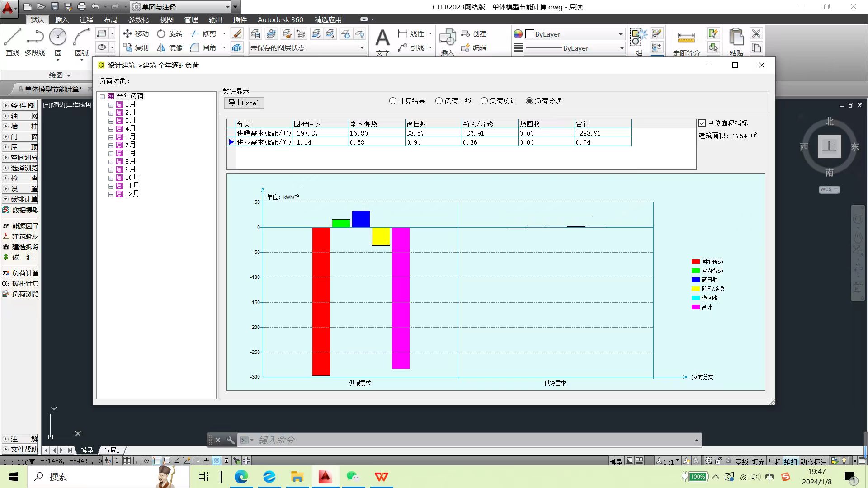Select the 计算结果 radio button
The height and width of the screenshot is (488, 868).
pos(393,101)
